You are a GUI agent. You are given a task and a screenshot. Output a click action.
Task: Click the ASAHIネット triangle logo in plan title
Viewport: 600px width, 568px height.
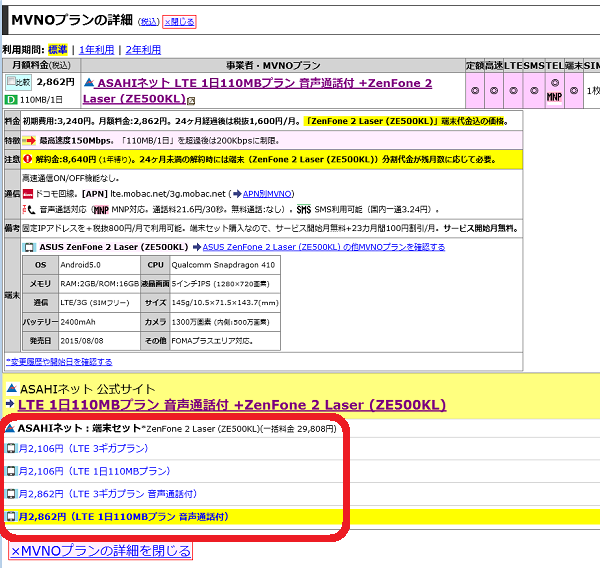(x=89, y=82)
